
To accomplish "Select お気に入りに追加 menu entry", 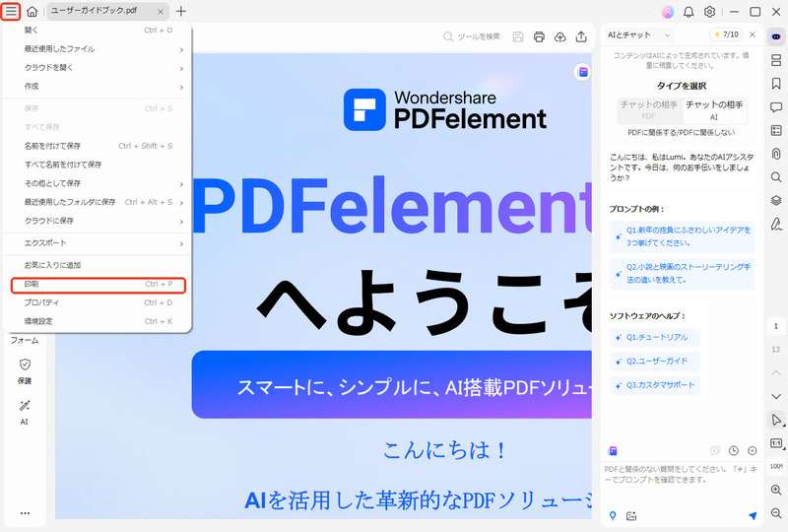I will (x=98, y=265).
